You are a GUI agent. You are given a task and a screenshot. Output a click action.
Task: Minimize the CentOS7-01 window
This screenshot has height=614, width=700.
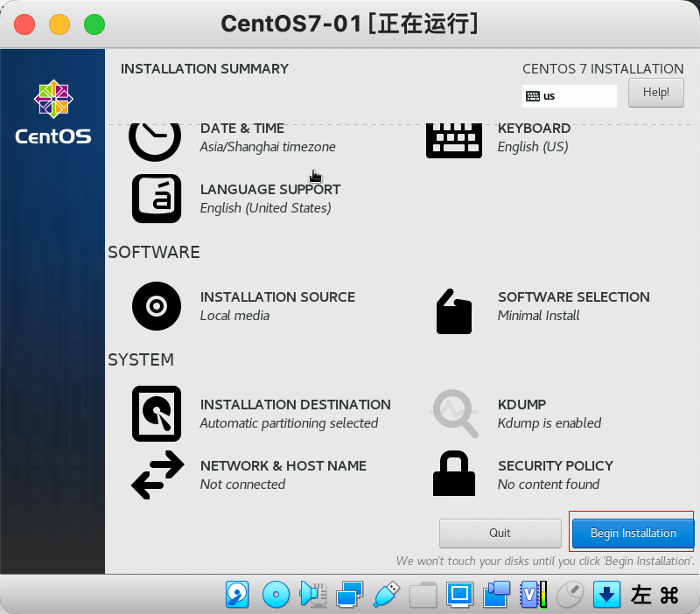coord(59,24)
